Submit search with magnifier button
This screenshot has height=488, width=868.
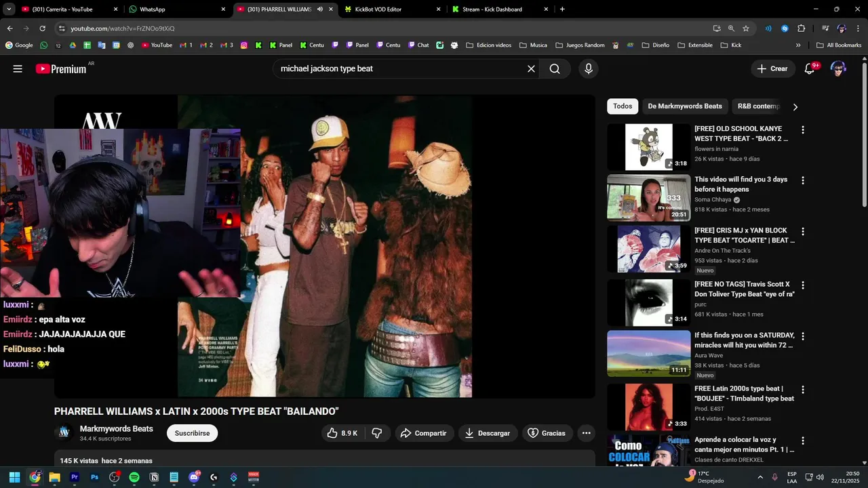coord(555,68)
